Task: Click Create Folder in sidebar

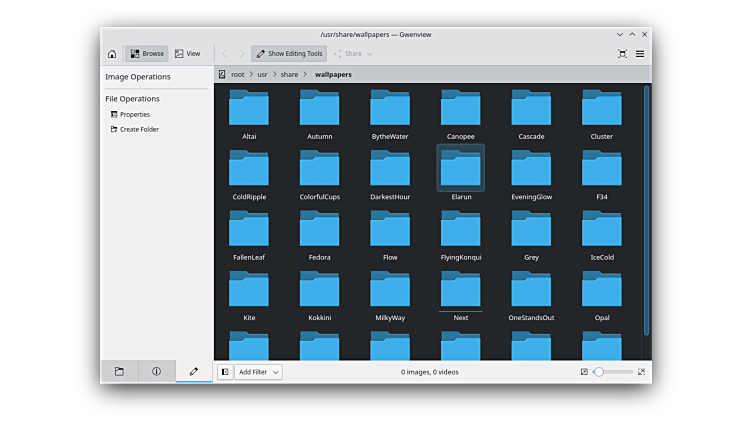Action: point(138,129)
